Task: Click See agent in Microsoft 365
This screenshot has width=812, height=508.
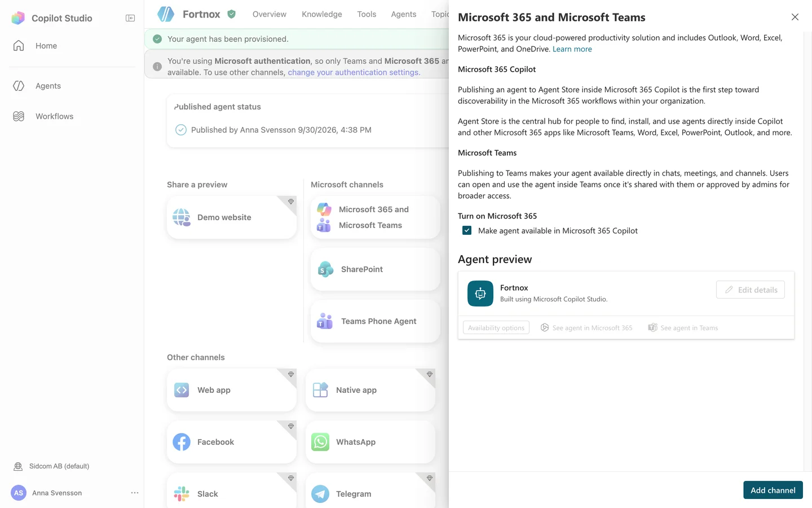Action: pos(586,328)
